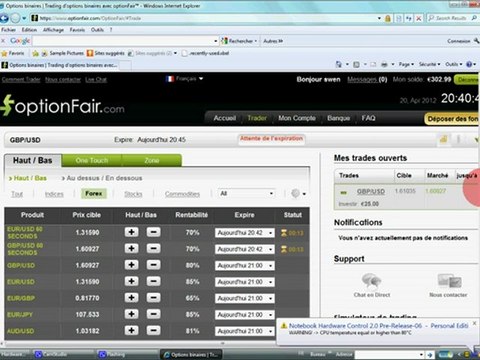The image size is (480, 360).
Task: Click the plus button for AUD/USD
Action: pyautogui.click(x=131, y=330)
